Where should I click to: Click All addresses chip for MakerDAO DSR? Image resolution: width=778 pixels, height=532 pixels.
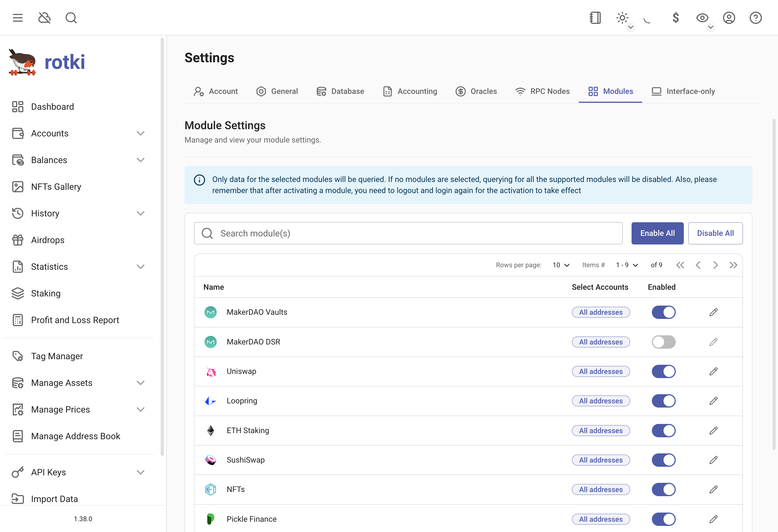tap(601, 342)
